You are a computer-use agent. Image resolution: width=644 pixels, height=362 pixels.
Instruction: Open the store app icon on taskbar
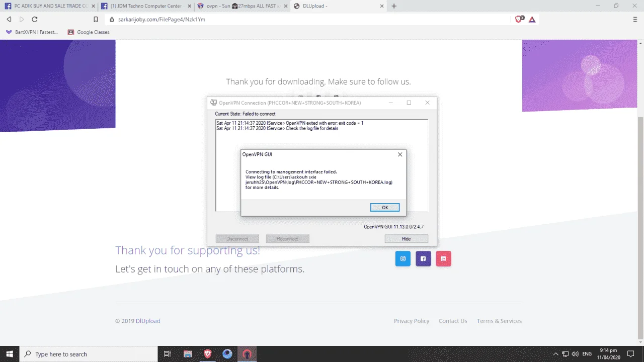click(x=188, y=354)
